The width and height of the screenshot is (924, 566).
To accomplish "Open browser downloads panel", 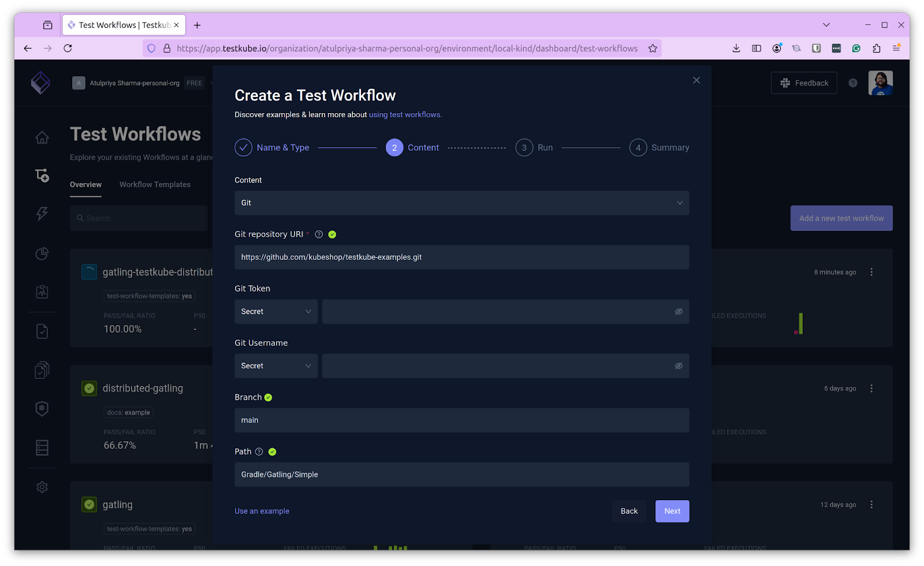I will coord(736,49).
